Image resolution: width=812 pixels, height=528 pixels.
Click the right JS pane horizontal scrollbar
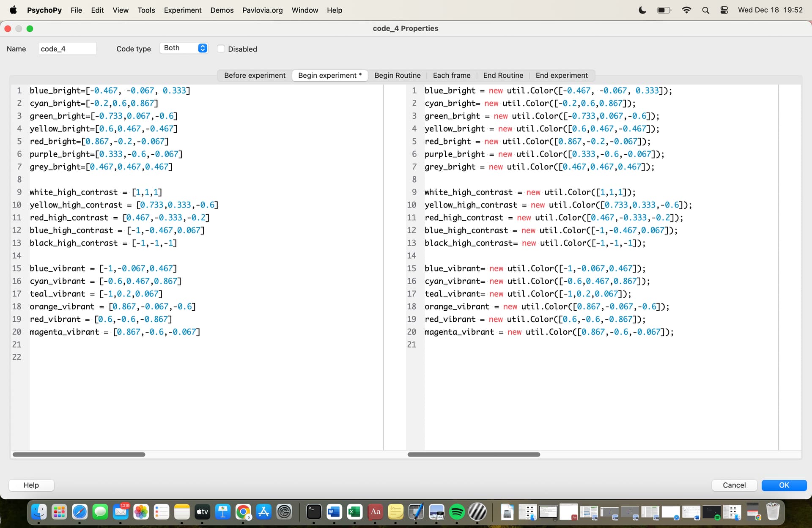pos(474,454)
